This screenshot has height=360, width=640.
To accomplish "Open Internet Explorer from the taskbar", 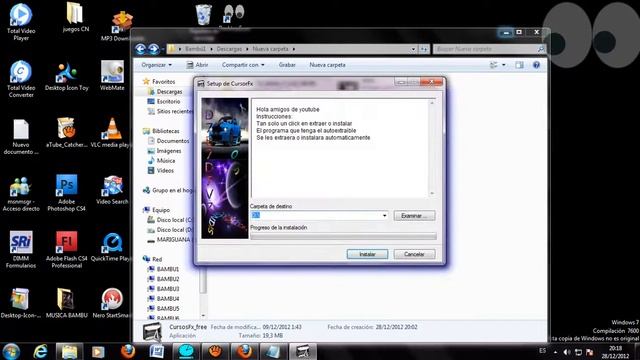I will (x=40, y=351).
